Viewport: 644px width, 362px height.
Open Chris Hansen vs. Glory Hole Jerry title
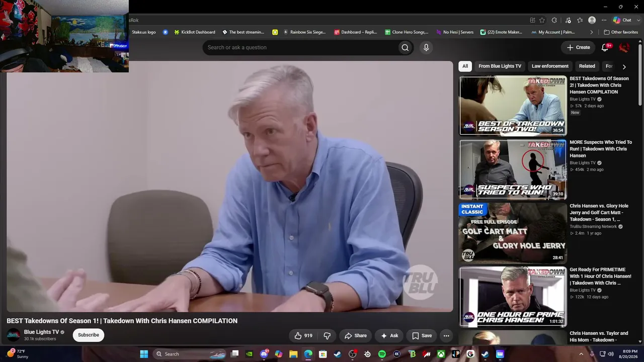click(x=599, y=213)
